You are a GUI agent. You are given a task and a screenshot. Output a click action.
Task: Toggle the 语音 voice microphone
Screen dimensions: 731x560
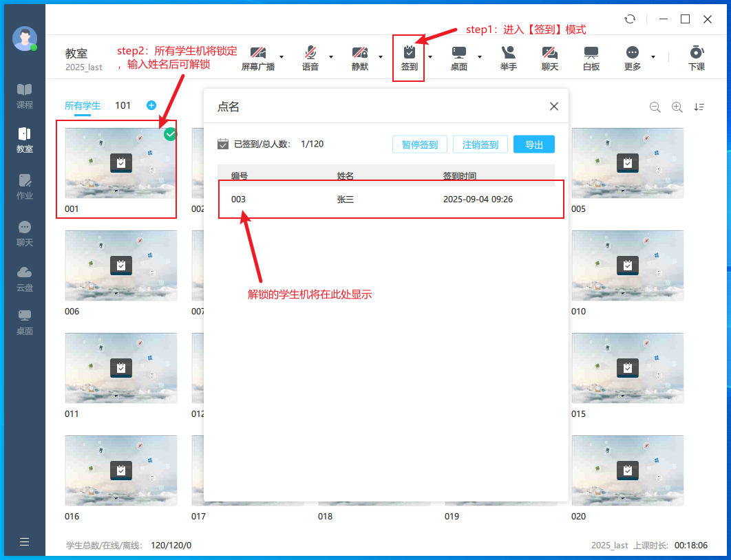pyautogui.click(x=310, y=57)
